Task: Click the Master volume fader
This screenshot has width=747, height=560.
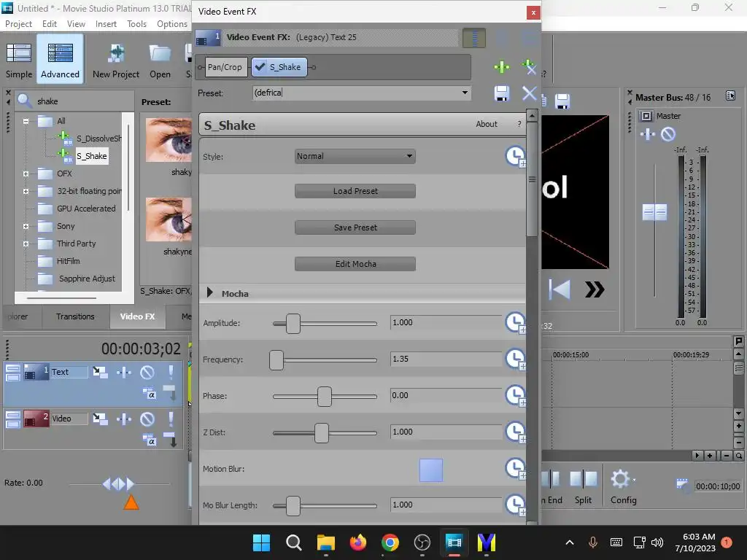Action: coord(654,212)
